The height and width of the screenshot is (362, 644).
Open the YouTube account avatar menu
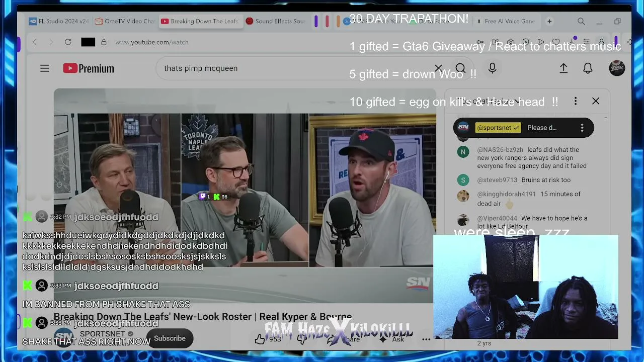point(617,68)
